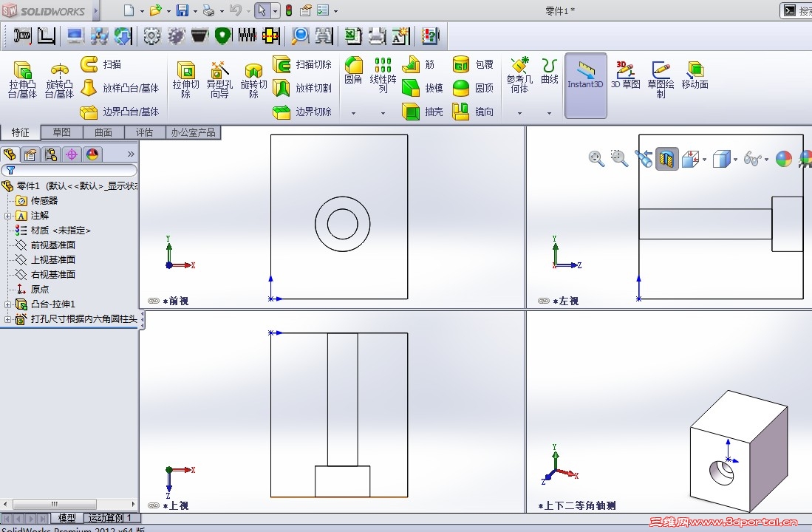Switch to the 曲面 tab

103,132
